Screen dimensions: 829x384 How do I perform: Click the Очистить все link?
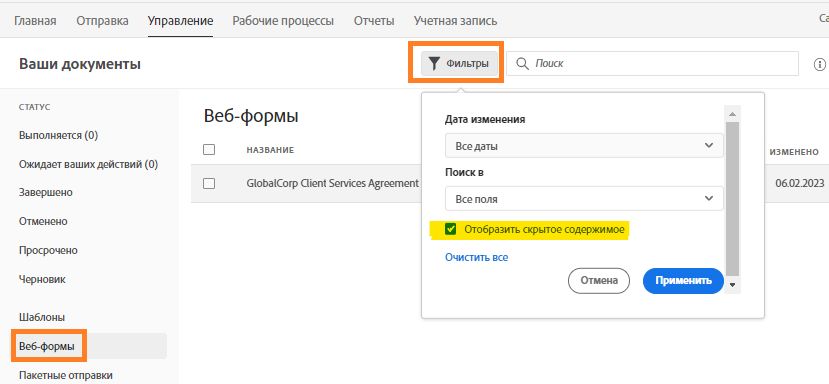click(x=476, y=257)
